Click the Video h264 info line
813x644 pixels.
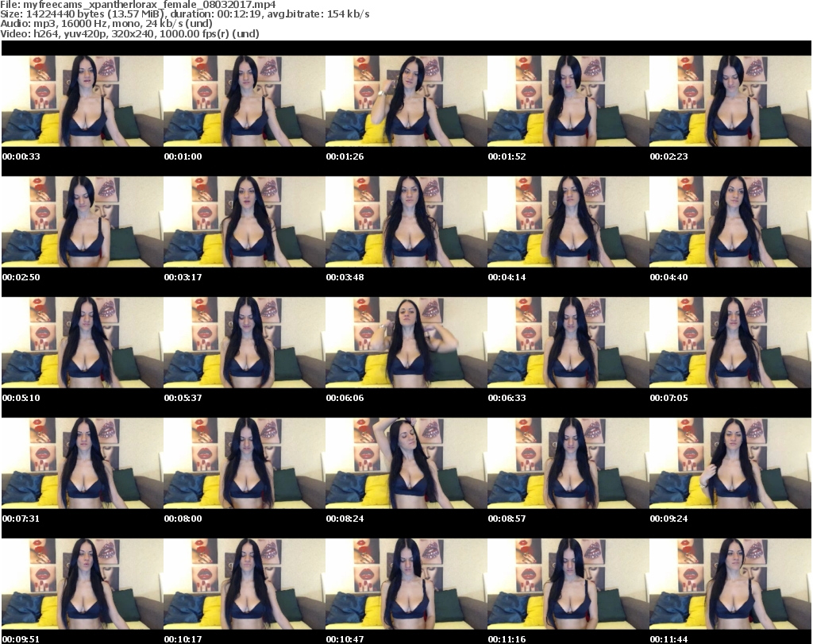(x=129, y=33)
